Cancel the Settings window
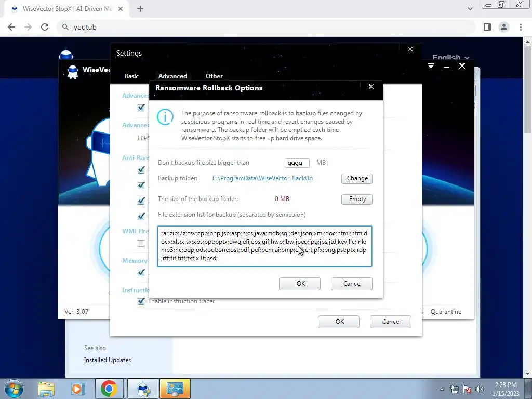 point(391,322)
